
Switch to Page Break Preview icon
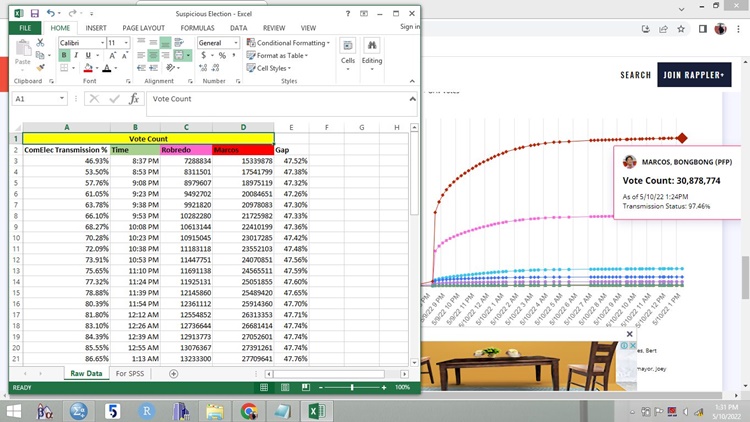(x=306, y=387)
